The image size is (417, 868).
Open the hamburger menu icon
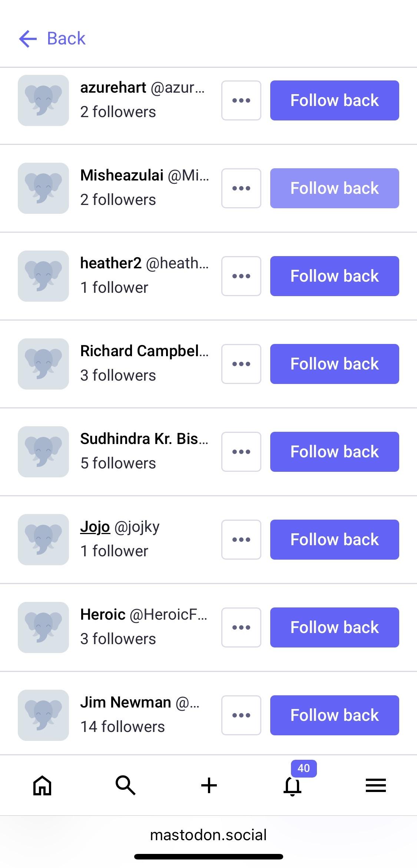click(375, 785)
